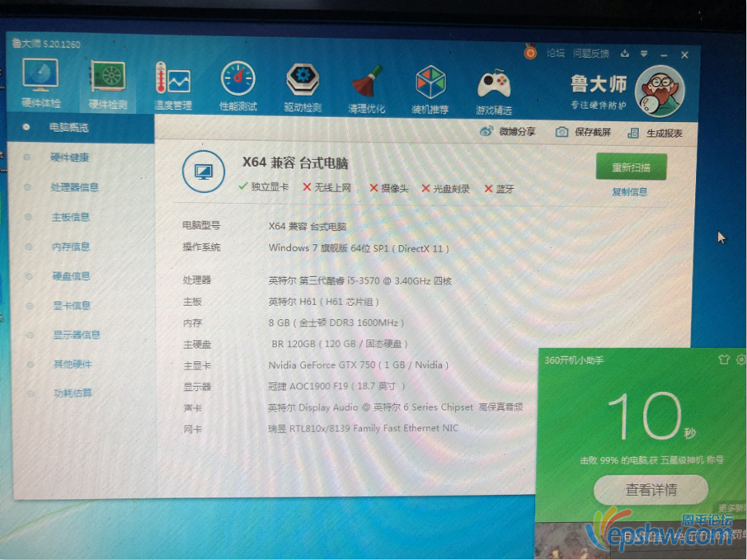Launch 性能测试 performance test gauge icon
This screenshot has height=560, width=747.
(x=237, y=87)
